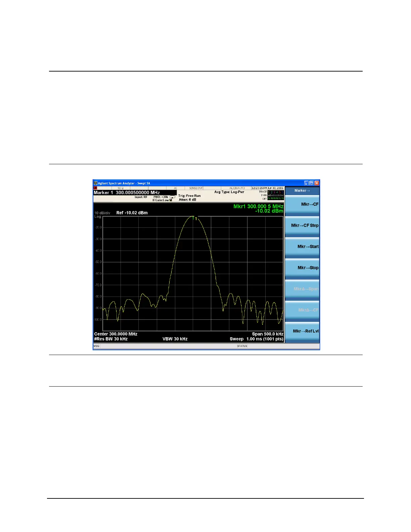The image size is (411, 532).
Task: Click the TRACE number indicators
Action: click(x=276, y=192)
